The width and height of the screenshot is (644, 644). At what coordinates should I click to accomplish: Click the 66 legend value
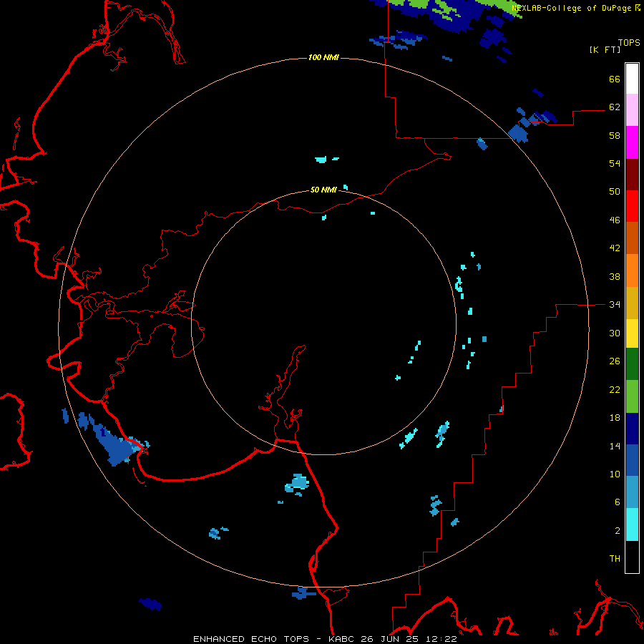(x=615, y=79)
